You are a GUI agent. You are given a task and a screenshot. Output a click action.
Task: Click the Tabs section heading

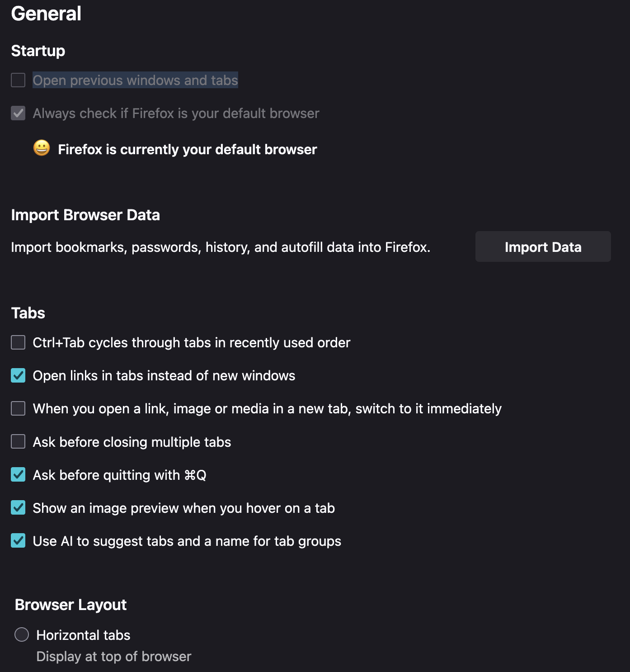[x=28, y=313]
